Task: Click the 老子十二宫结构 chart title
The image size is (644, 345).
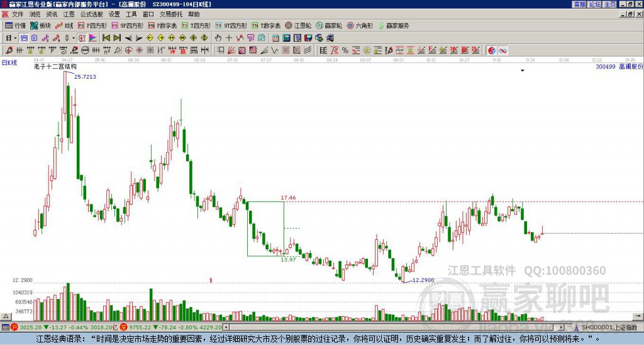Action: coord(55,66)
